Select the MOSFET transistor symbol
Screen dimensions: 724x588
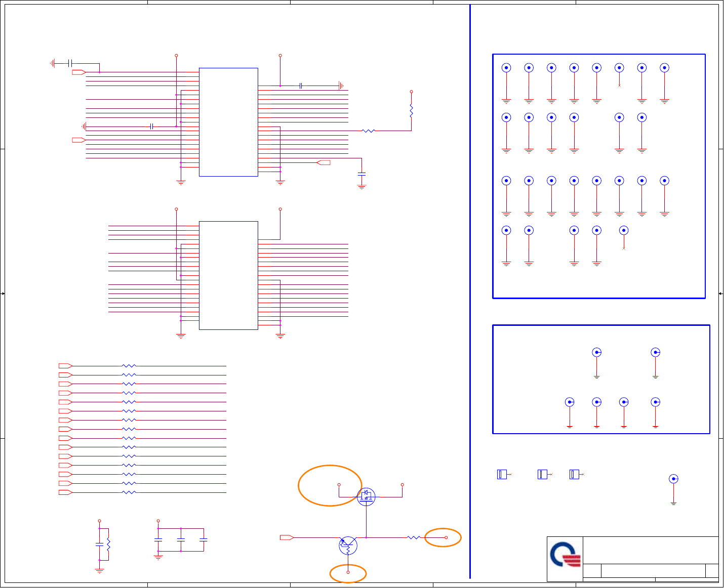point(366,497)
